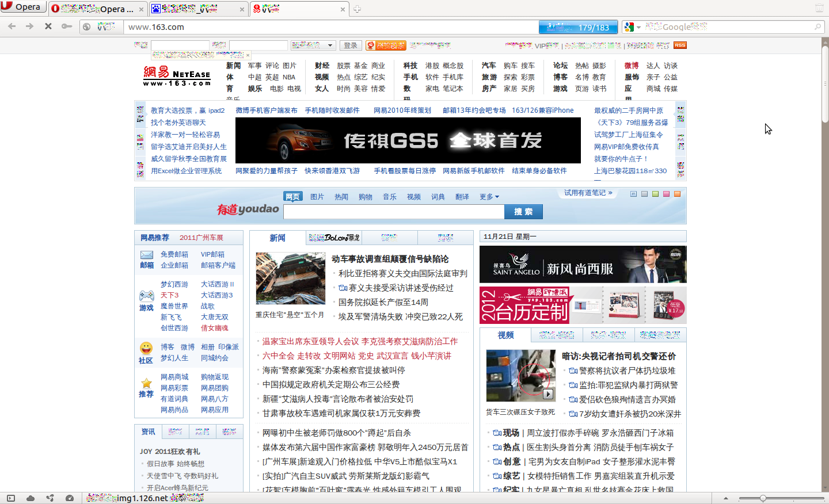Screen dimensions: 829x504
Task: Go back using the Back arrow
Action: point(12,26)
